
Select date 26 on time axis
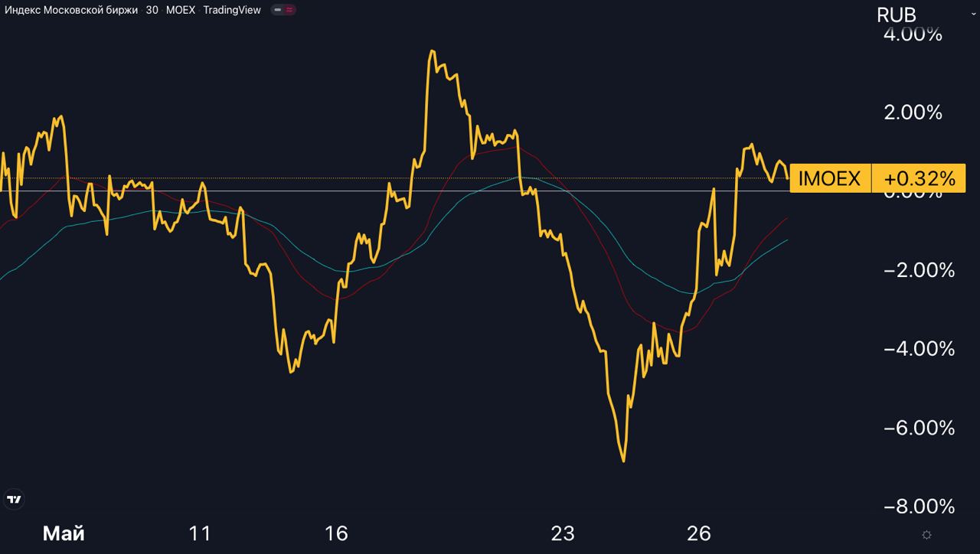coord(699,533)
